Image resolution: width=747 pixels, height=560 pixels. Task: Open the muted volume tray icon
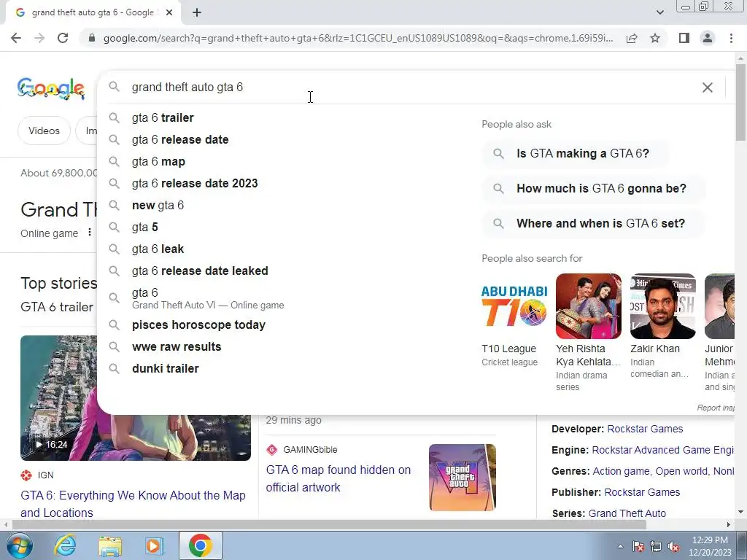pos(673,546)
